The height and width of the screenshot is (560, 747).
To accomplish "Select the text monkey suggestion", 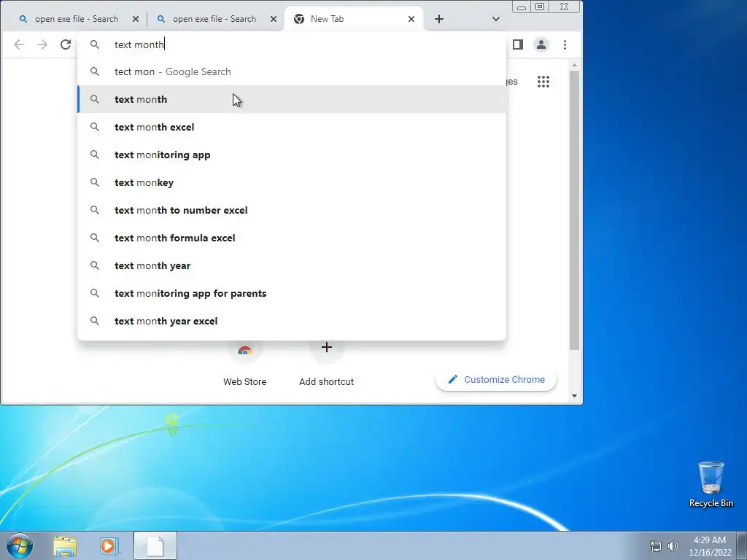I will click(292, 182).
